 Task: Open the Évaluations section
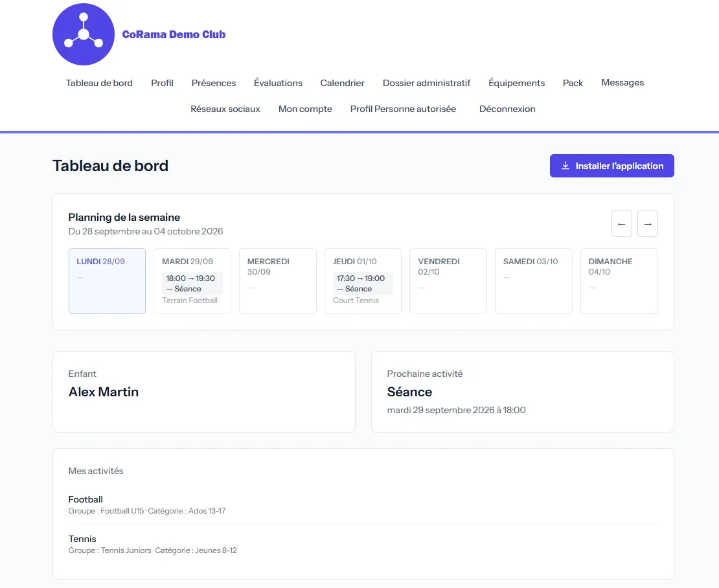tap(278, 83)
